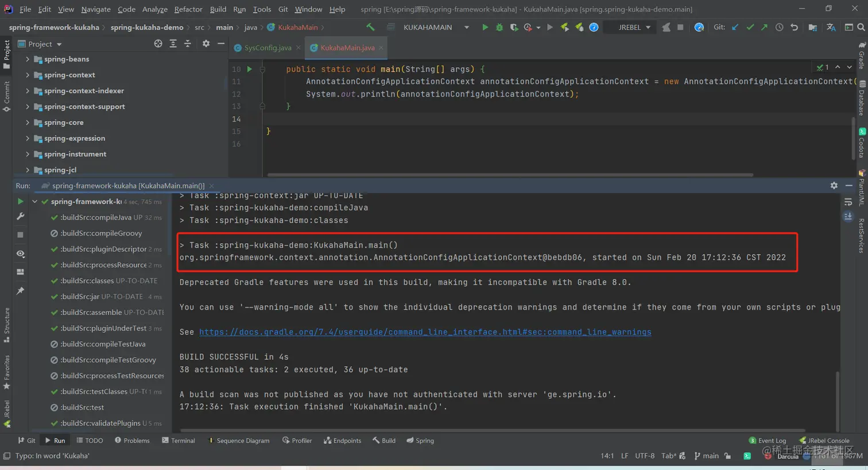Close the SysConfig.java editor tab
The height and width of the screenshot is (470, 868).
click(x=299, y=48)
